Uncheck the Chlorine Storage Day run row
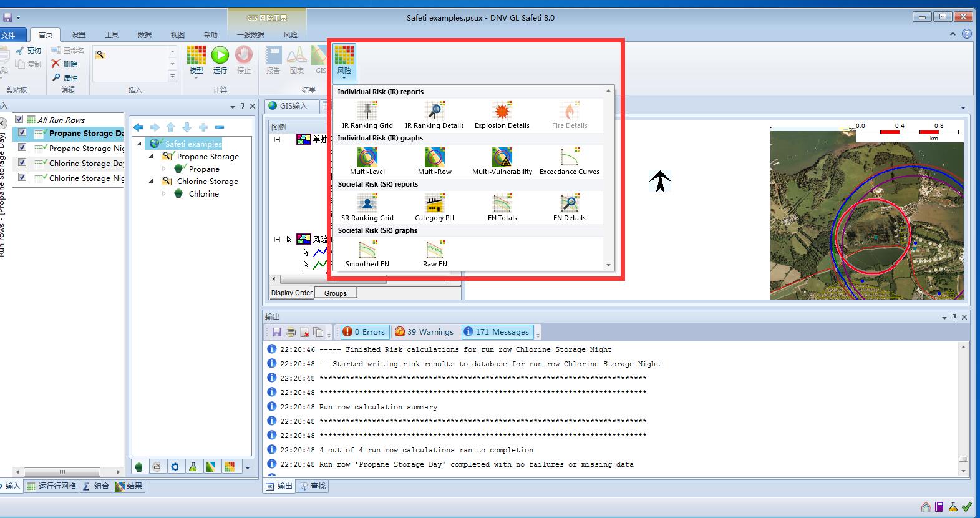The image size is (980, 518). [x=22, y=162]
